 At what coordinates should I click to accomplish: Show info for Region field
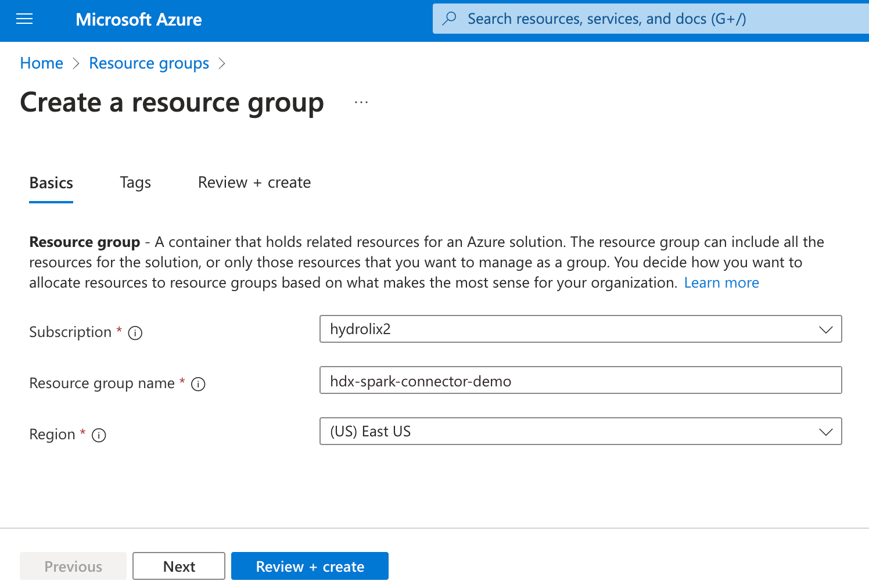(99, 435)
